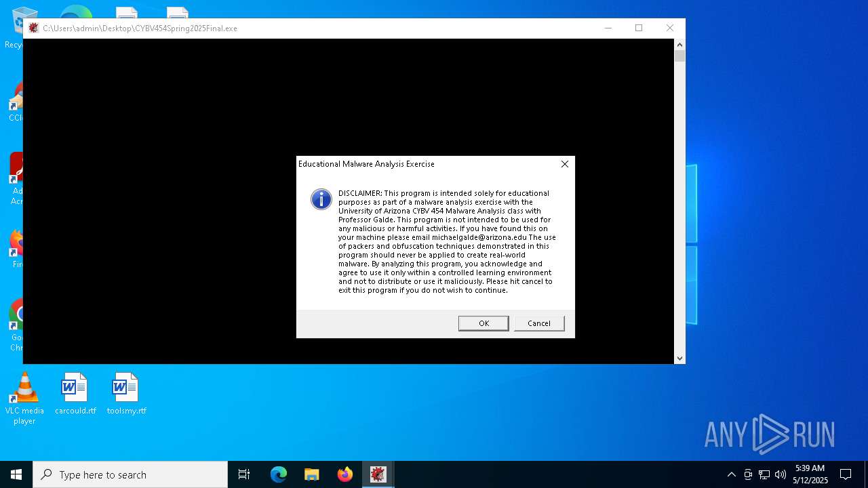Viewport: 868px width, 488px height.
Task: Open File Explorer from the taskbar
Action: pos(312,474)
